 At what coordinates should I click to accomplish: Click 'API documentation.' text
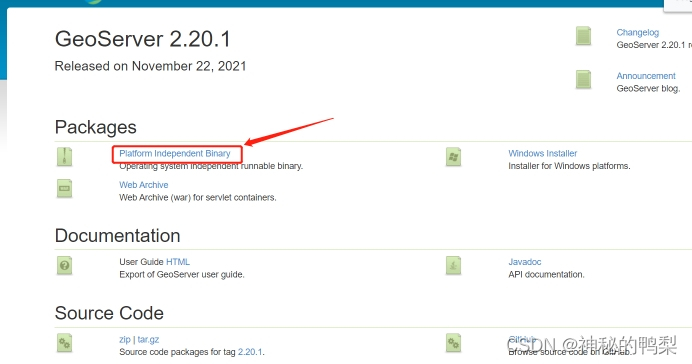(x=546, y=274)
